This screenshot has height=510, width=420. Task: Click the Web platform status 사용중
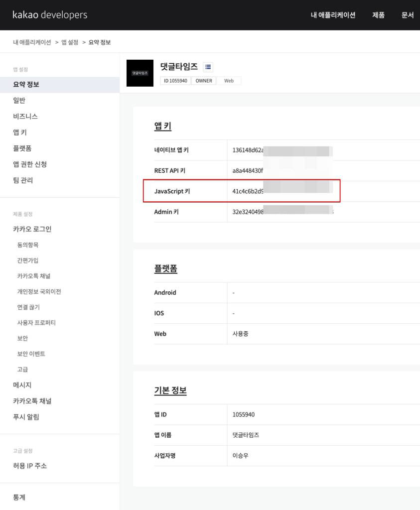[x=241, y=334]
